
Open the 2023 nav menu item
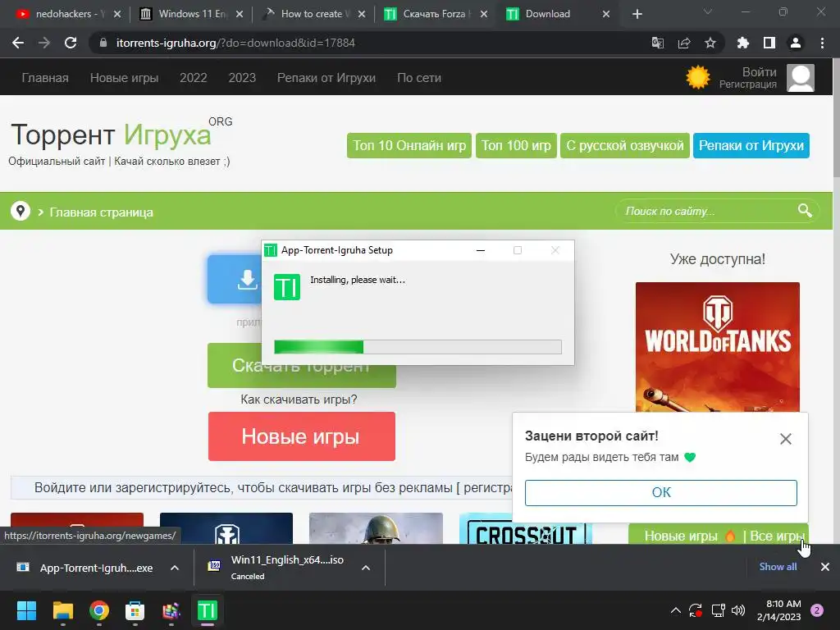(242, 78)
